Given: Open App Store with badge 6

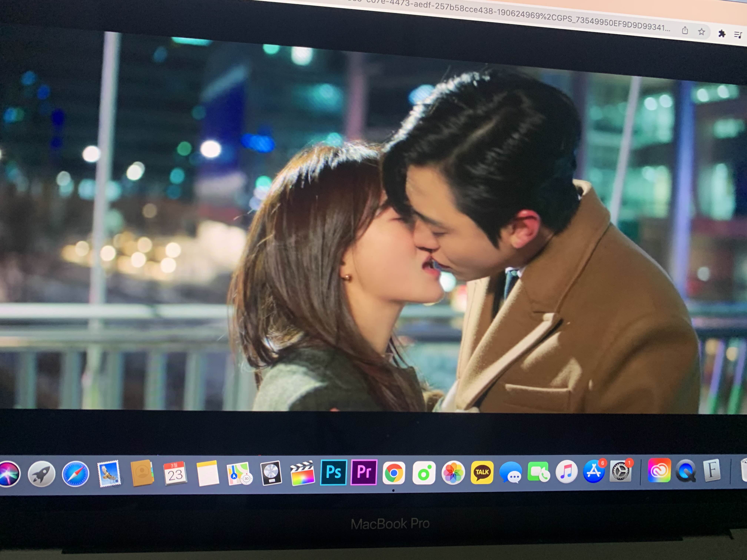Looking at the screenshot, I should coord(594,471).
